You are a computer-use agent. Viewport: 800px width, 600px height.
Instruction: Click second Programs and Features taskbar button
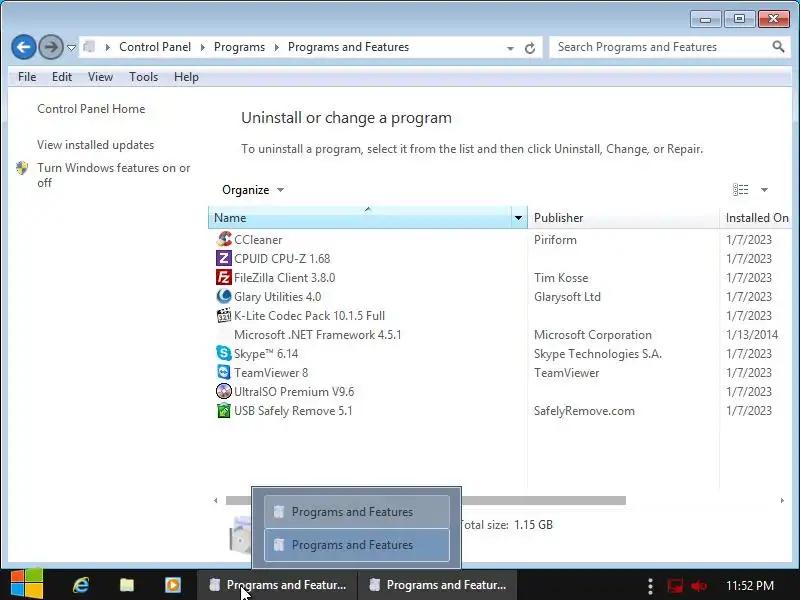pos(438,585)
